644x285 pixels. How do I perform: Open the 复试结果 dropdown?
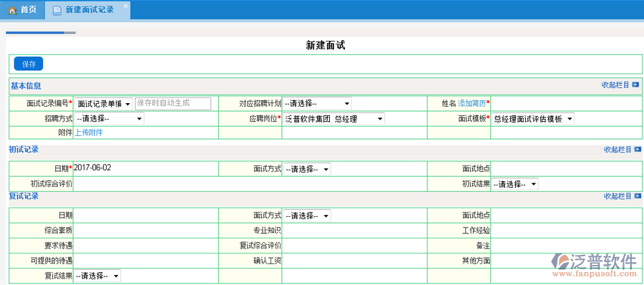(x=98, y=276)
